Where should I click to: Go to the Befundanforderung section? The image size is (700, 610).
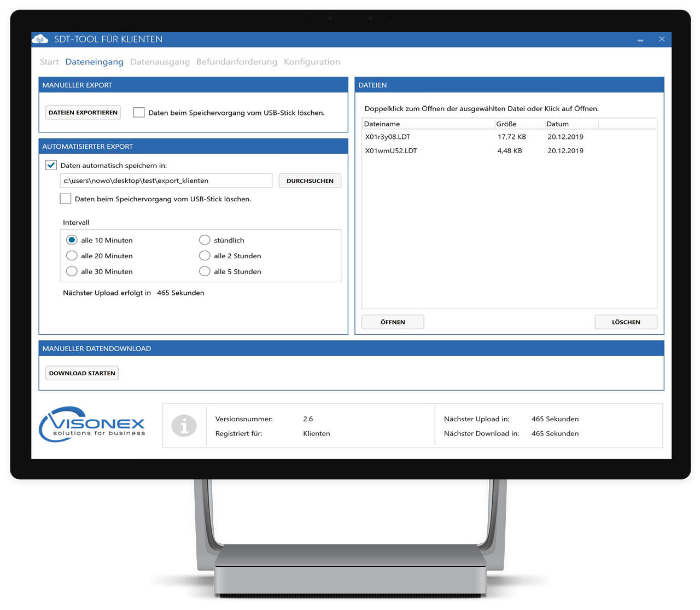pyautogui.click(x=237, y=62)
